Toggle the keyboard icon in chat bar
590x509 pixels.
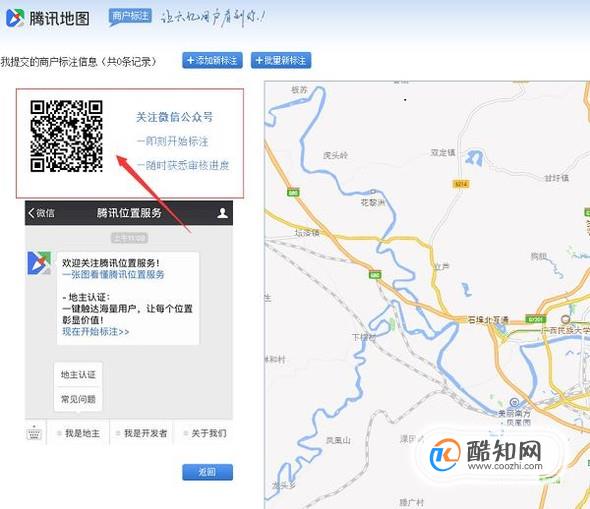pyautogui.click(x=34, y=433)
